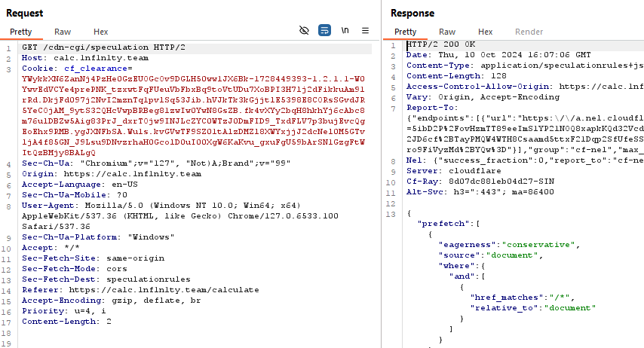644x348 pixels.
Task: Toggle the word wrap icon in Request
Action: click(324, 31)
